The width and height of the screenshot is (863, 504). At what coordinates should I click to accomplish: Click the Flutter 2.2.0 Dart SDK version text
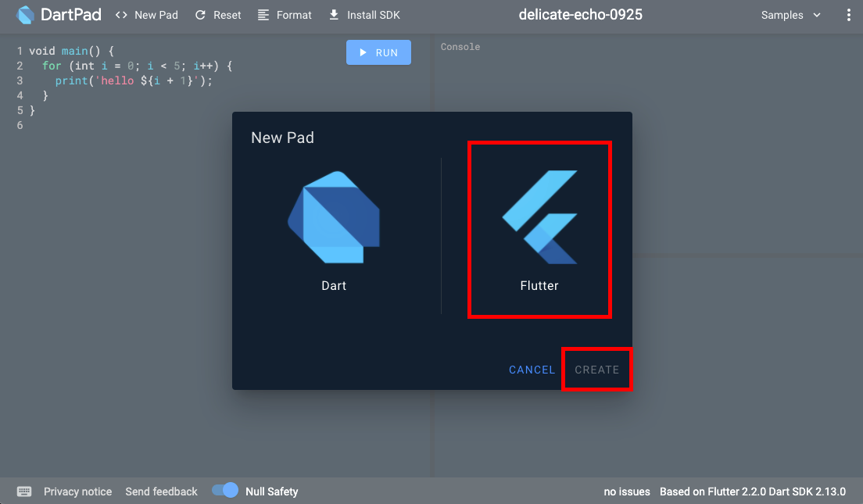coord(752,491)
